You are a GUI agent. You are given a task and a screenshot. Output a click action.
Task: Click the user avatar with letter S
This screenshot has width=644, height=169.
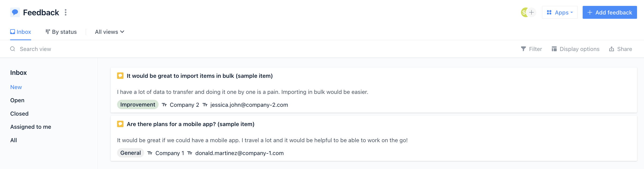tap(524, 12)
